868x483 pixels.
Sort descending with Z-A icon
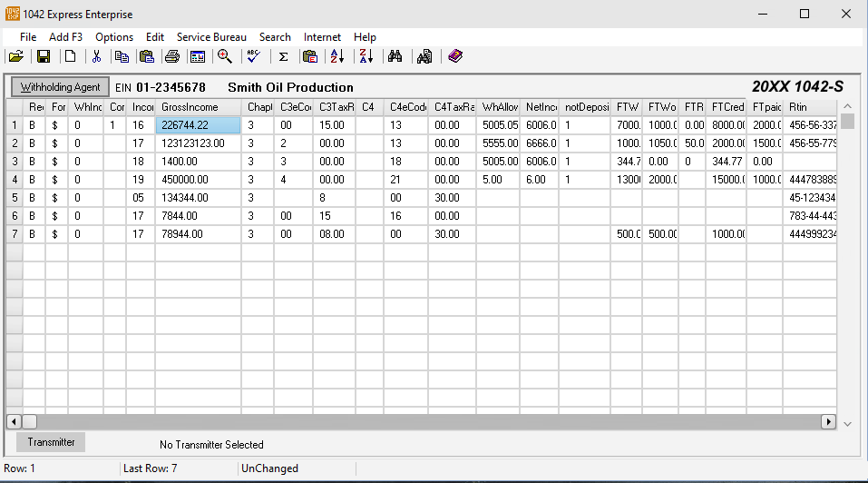[x=366, y=56]
